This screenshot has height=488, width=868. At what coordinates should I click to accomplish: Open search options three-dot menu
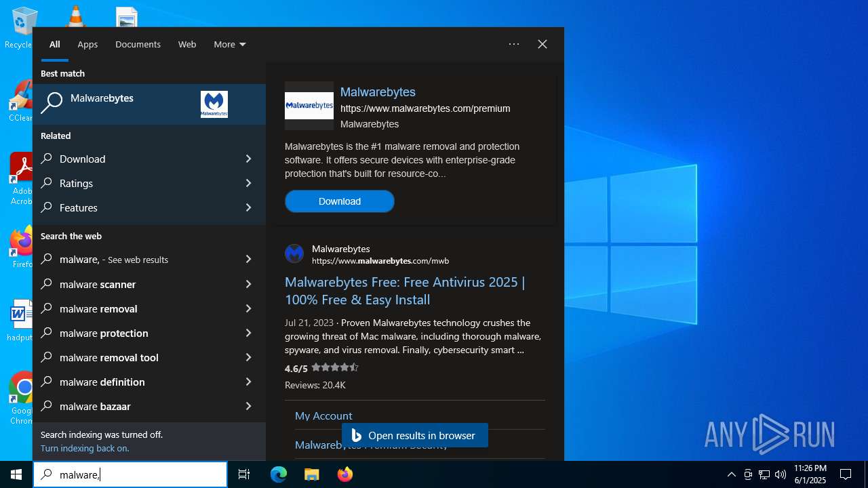click(514, 44)
